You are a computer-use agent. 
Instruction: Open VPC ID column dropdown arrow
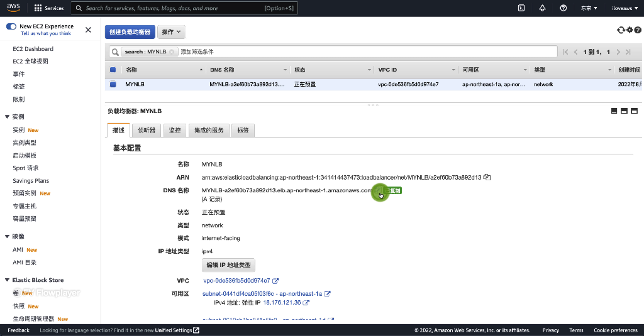453,70
